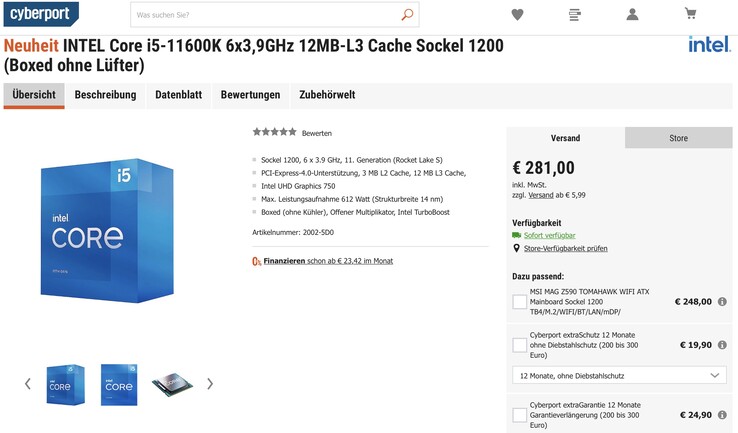Expand the '12 Monate, ohne Diebstahlschutz' dropdown

619,376
